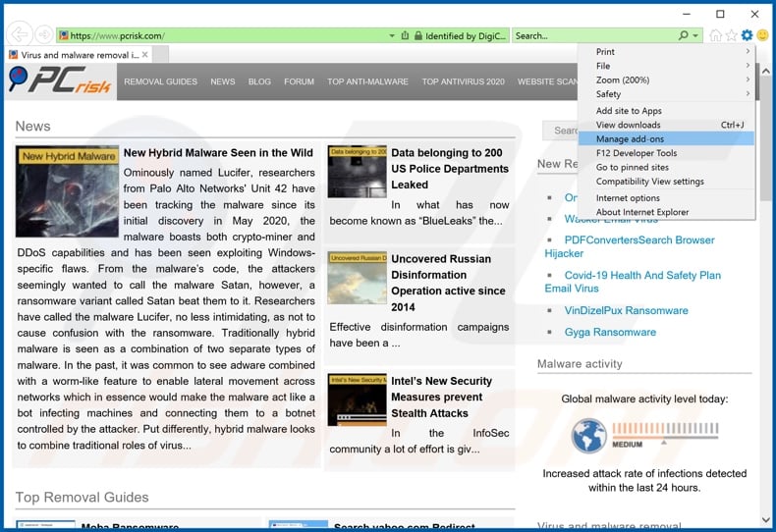Click in the browser Search... field
The image size is (776, 532).
594,35
